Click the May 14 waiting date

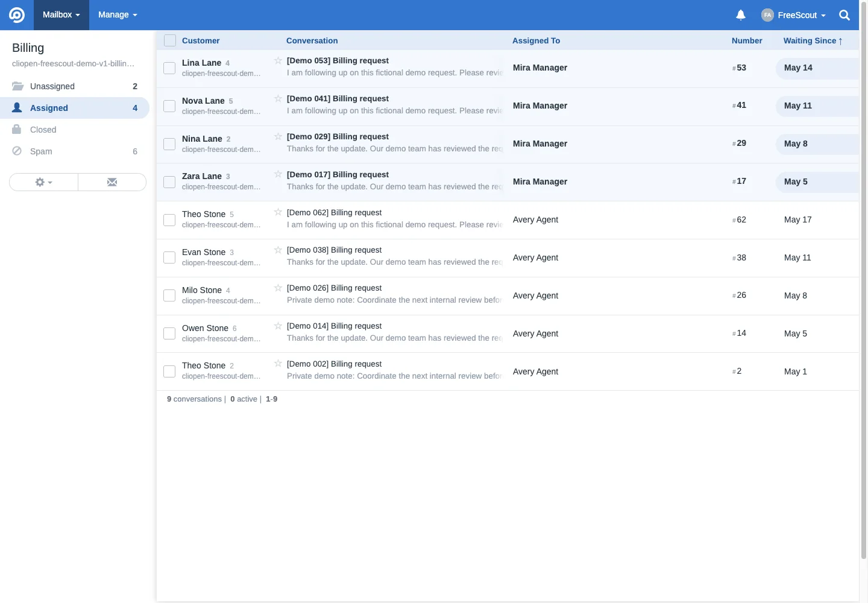point(798,68)
